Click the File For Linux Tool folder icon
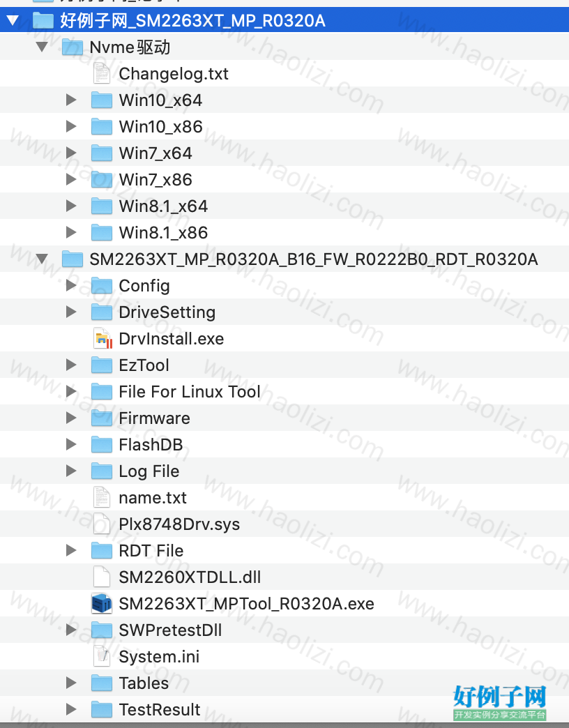The image size is (569, 728). coord(102,391)
